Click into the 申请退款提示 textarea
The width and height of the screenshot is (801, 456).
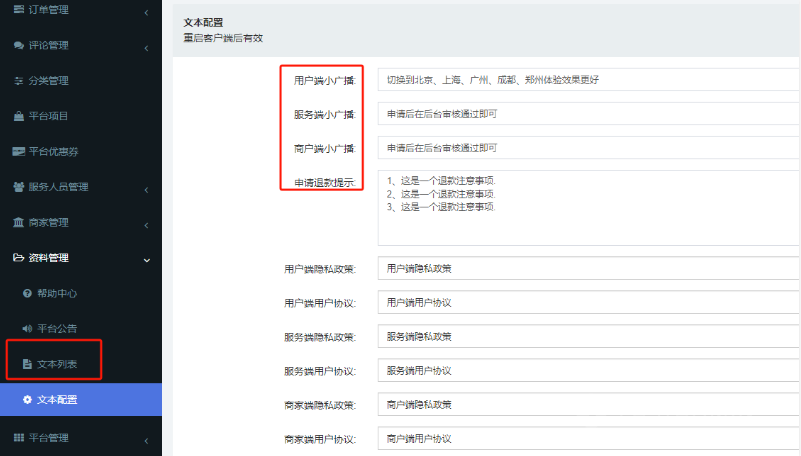coord(588,207)
